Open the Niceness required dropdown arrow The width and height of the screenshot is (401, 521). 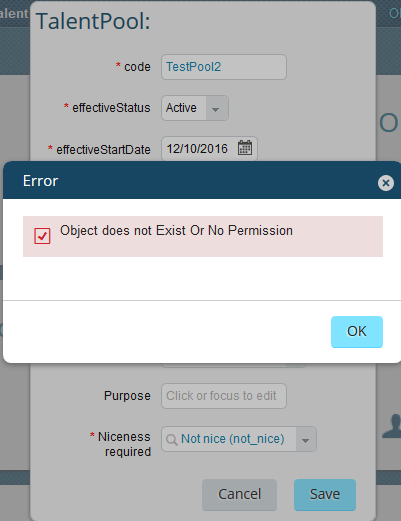305,440
